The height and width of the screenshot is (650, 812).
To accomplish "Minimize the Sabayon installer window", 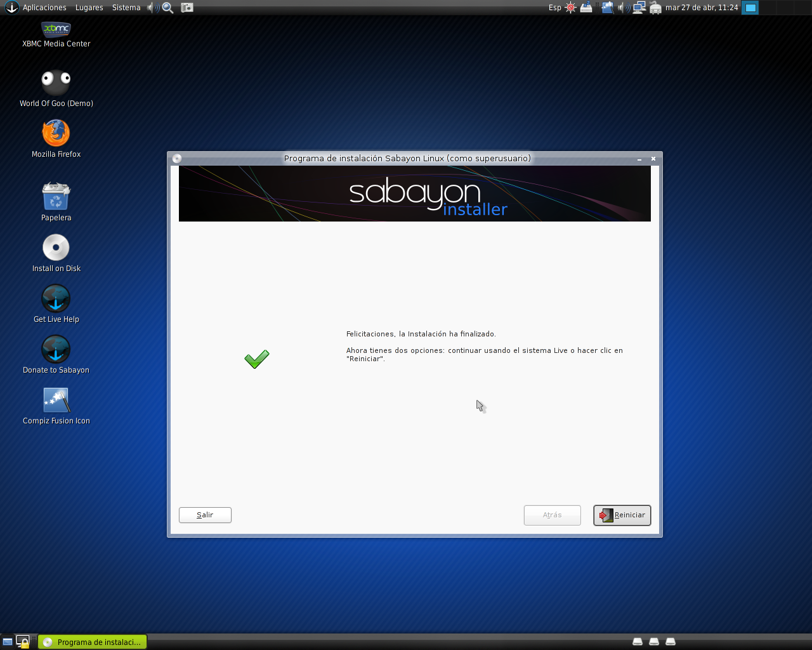I will click(639, 159).
